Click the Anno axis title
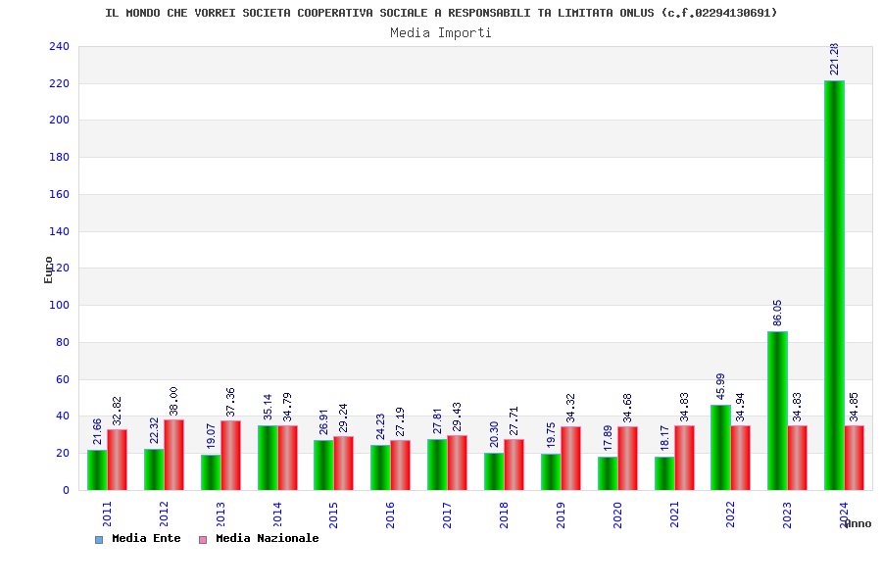The width and height of the screenshot is (882, 588). click(x=857, y=524)
